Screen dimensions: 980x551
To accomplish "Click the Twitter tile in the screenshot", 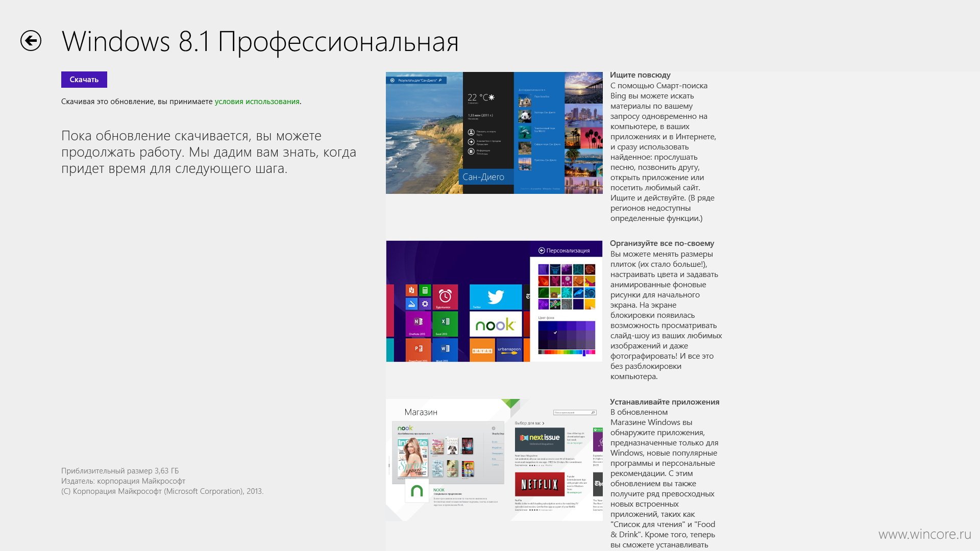I will [496, 297].
